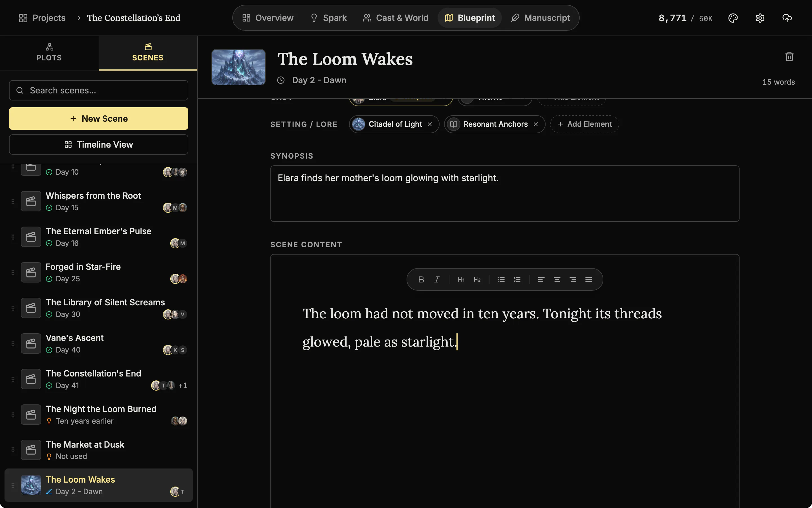Click The Loom Wakes title heading
The image size is (812, 508).
point(345,59)
